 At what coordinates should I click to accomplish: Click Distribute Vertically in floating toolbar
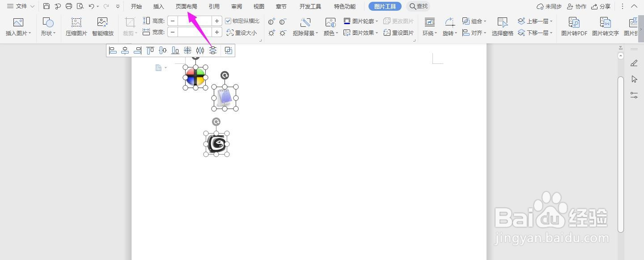coord(213,50)
